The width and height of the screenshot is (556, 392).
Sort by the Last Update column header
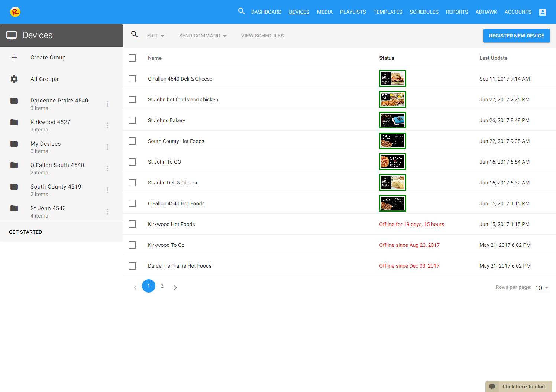point(493,58)
